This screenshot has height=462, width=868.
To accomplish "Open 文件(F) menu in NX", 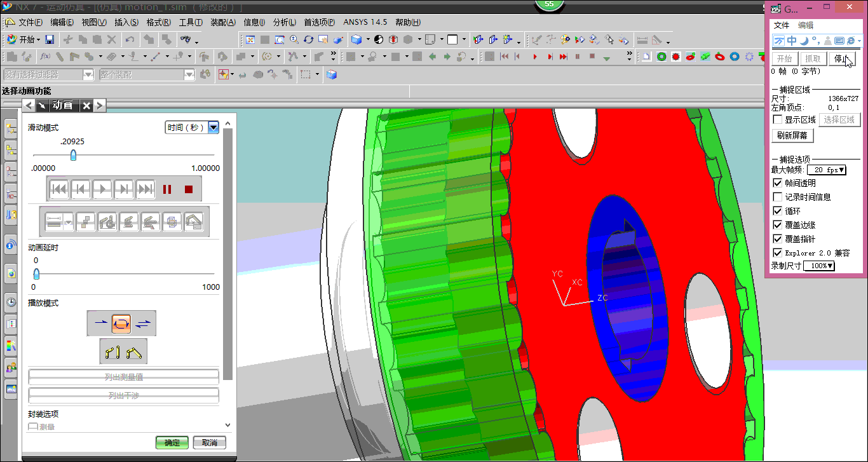I will [x=31, y=22].
